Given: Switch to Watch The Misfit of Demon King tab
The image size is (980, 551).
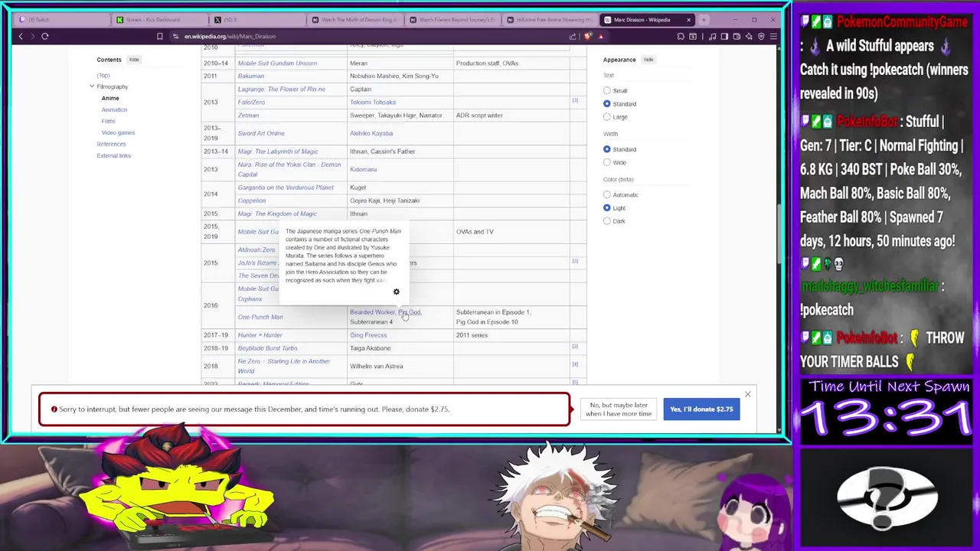Looking at the screenshot, I should coord(354,20).
